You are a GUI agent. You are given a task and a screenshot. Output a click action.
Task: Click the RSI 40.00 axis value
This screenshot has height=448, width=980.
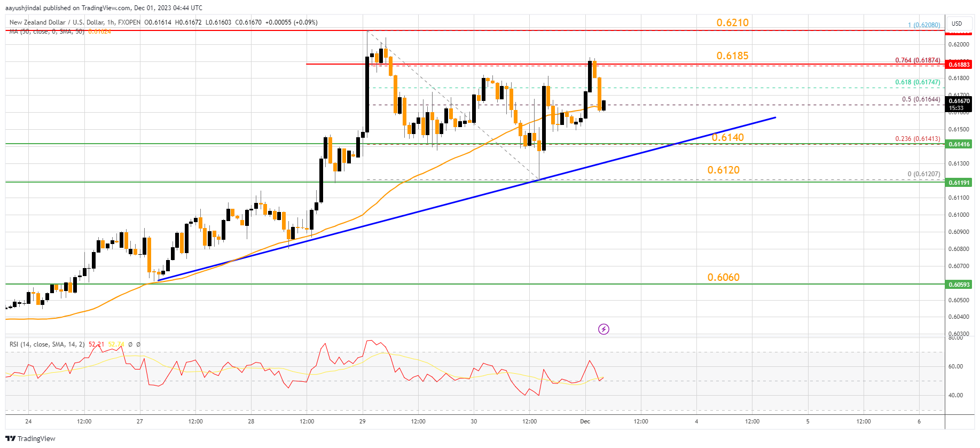pos(955,395)
